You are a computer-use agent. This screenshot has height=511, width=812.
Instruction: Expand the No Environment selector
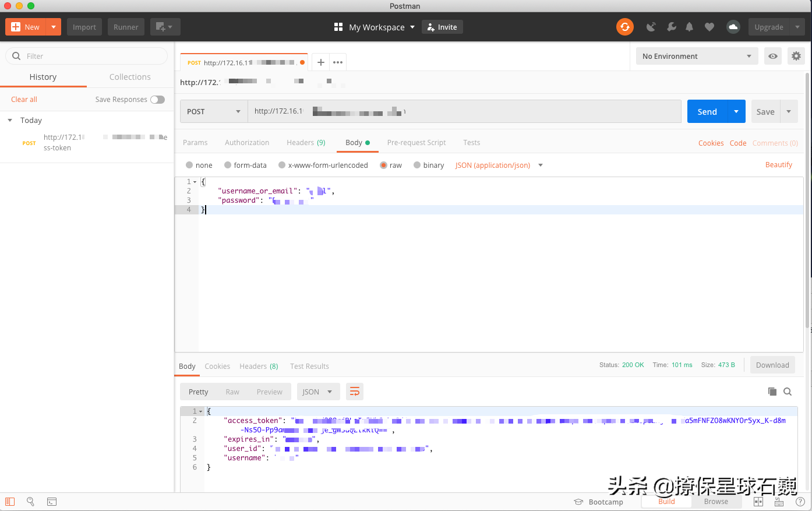click(x=697, y=57)
